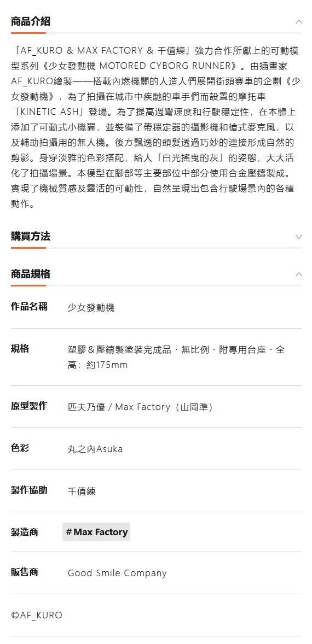Collapse the 商品規格 section chevron
This screenshot has height=644, width=312.
pyautogui.click(x=299, y=274)
